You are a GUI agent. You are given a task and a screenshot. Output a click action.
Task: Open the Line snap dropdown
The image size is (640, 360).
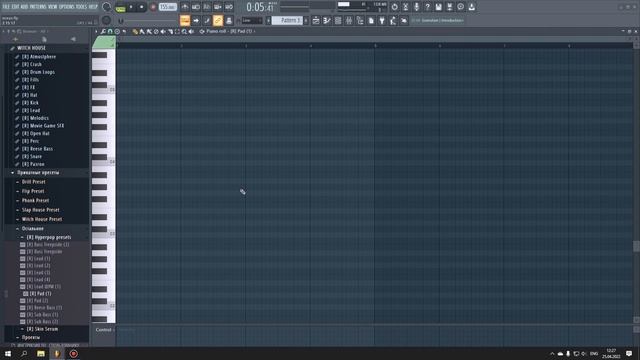(252, 20)
